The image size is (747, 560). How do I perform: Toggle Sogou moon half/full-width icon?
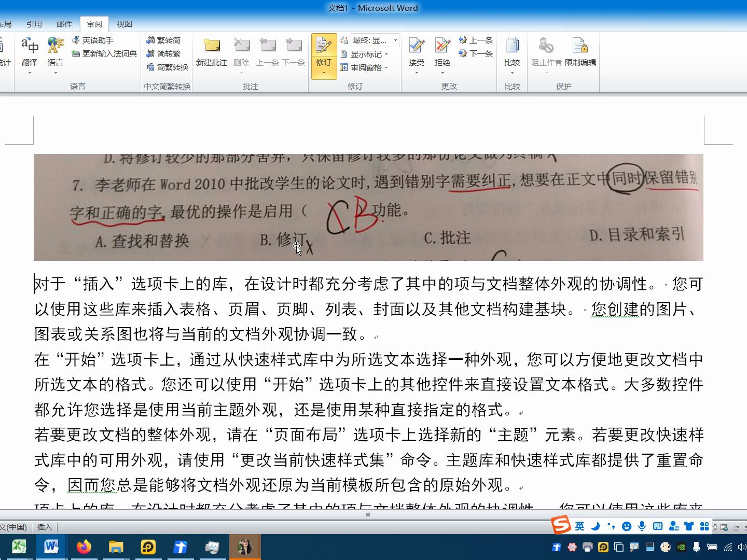click(596, 526)
